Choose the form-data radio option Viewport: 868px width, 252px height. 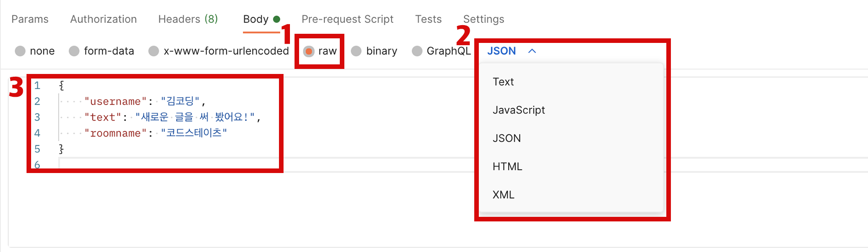click(x=74, y=51)
